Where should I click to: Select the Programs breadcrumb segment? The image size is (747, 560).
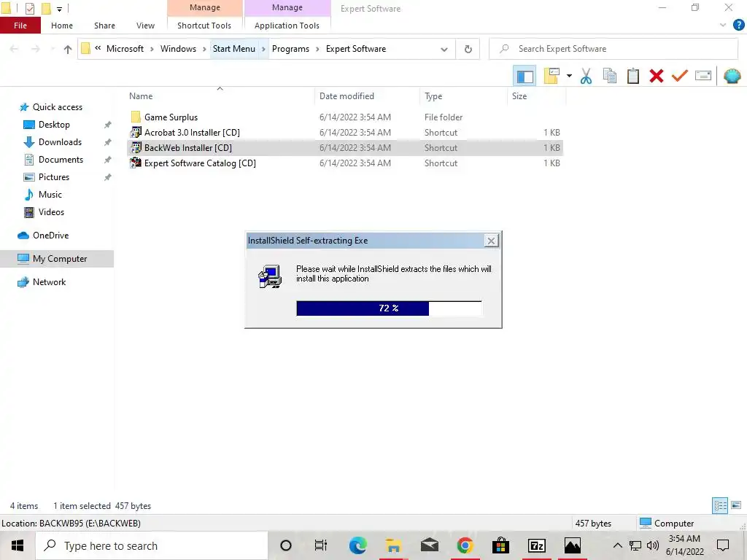pyautogui.click(x=290, y=49)
